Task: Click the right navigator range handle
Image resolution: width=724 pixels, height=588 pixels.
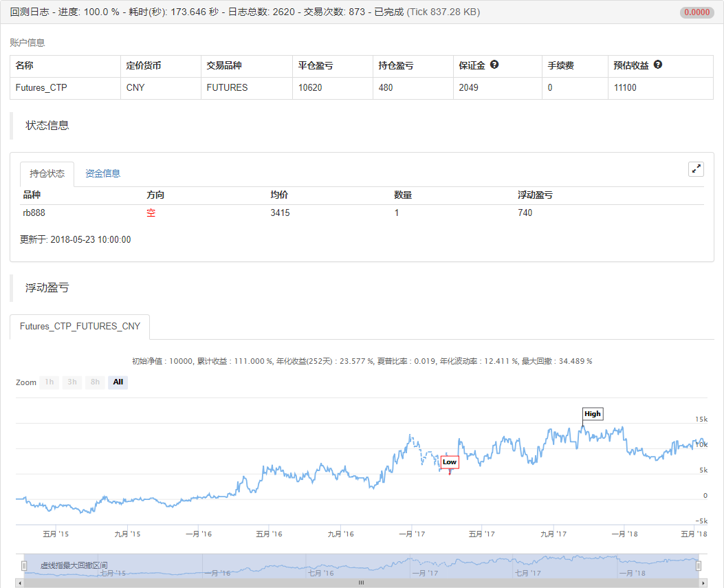Action: [698, 565]
